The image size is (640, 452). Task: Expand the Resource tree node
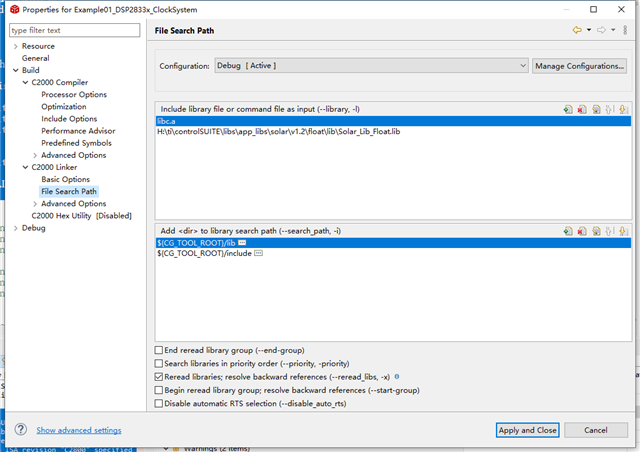(x=15, y=46)
